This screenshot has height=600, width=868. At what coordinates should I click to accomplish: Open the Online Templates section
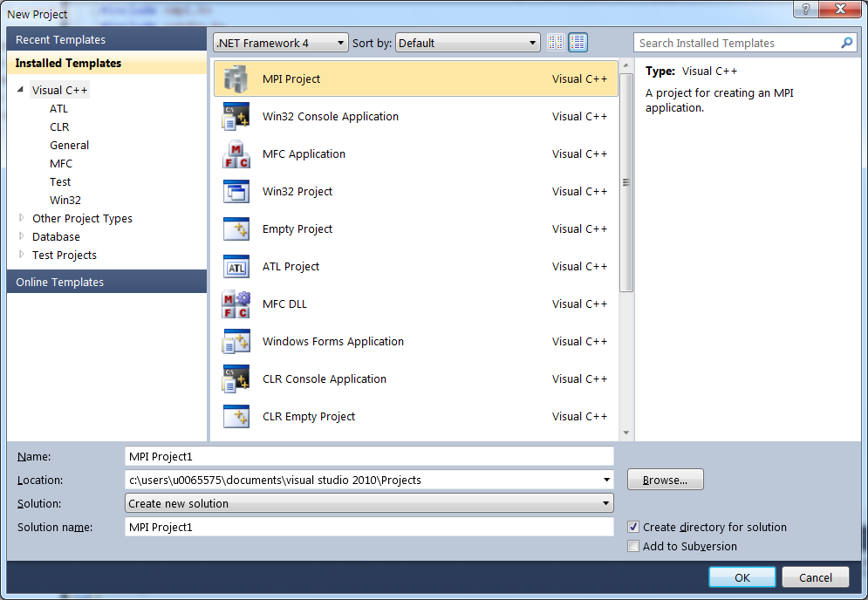coord(106,282)
